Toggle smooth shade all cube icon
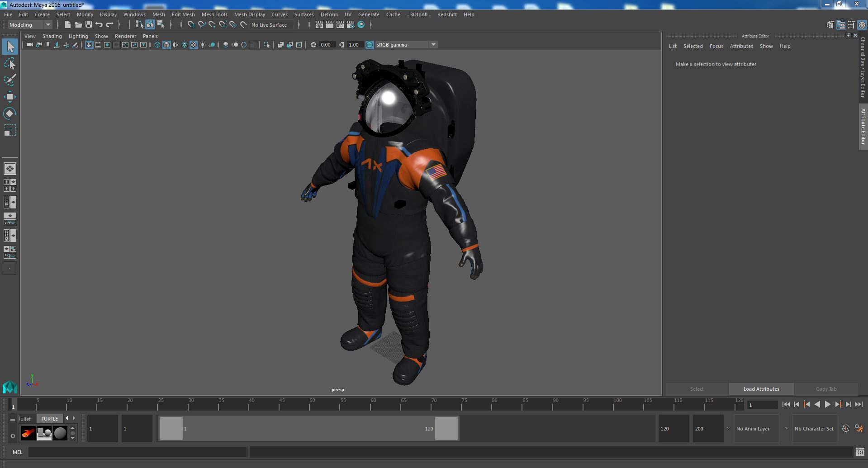 (x=166, y=45)
